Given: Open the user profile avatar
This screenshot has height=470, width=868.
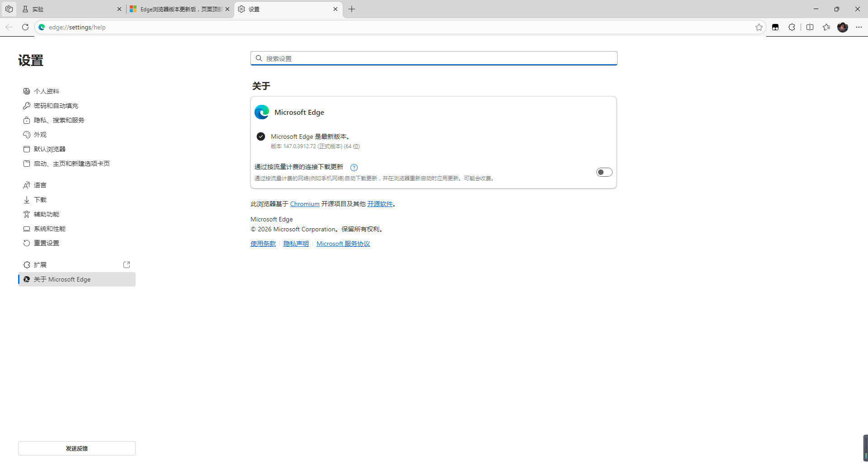Looking at the screenshot, I should 843,27.
